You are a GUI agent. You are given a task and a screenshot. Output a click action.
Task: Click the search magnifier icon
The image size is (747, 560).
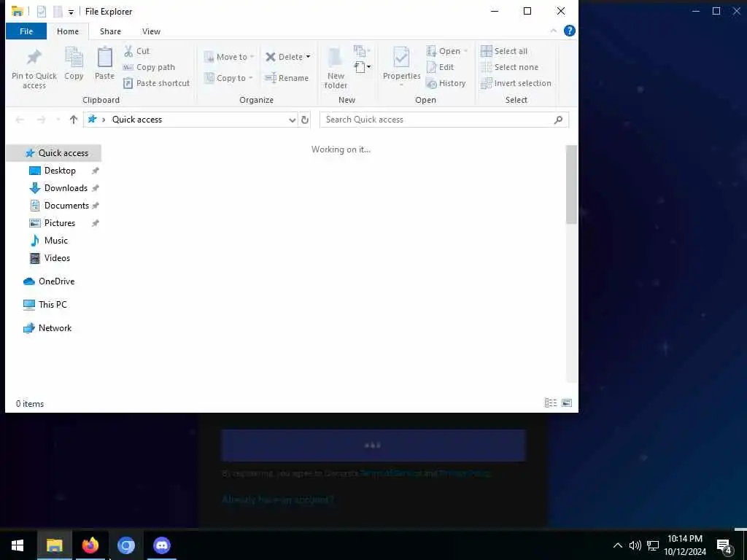(x=558, y=120)
